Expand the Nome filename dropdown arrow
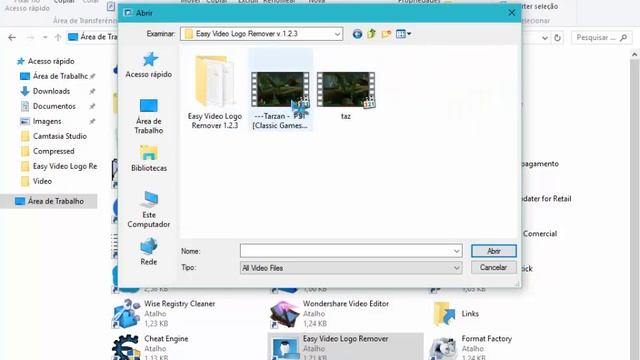Viewport: 640px width, 360px height. [456, 251]
